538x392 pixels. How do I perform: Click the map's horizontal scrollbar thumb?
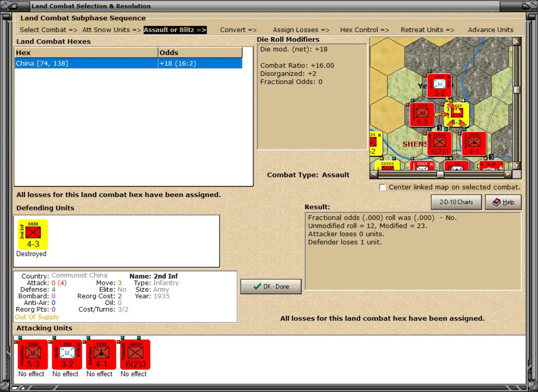coord(440,174)
